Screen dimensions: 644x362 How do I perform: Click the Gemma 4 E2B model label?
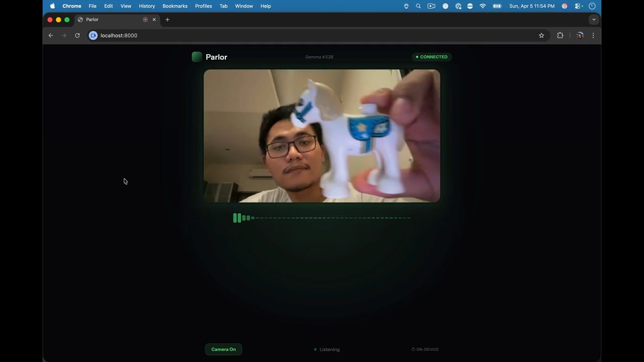coord(319,57)
